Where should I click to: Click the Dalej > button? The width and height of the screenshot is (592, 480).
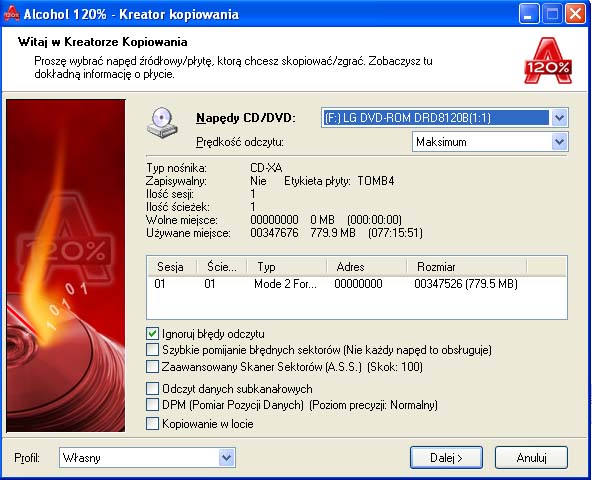coord(446,458)
